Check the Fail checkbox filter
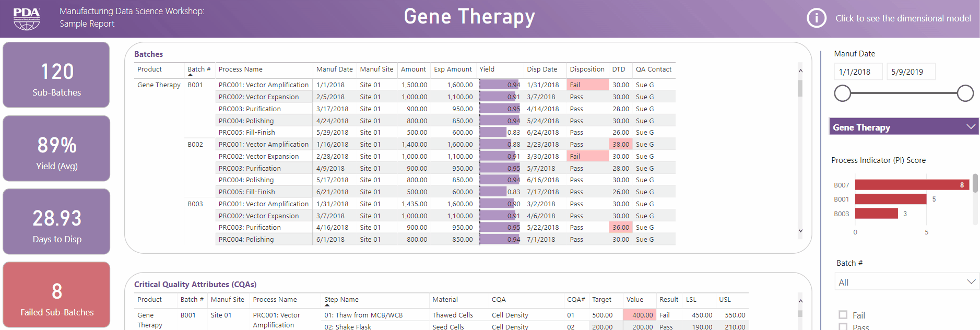Viewport: 980px width, 330px height. pyautogui.click(x=843, y=315)
